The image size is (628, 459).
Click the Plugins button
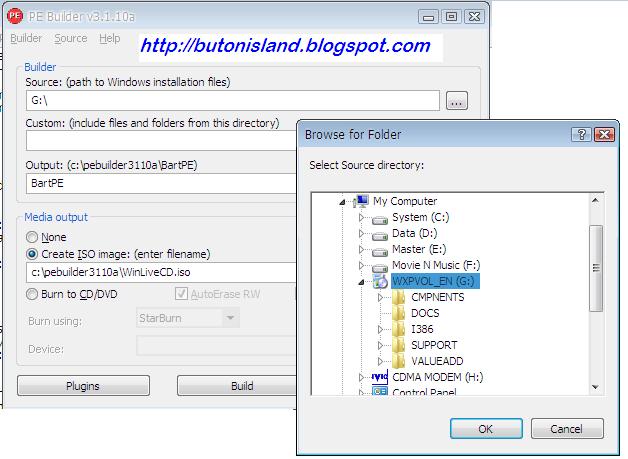pyautogui.click(x=83, y=386)
